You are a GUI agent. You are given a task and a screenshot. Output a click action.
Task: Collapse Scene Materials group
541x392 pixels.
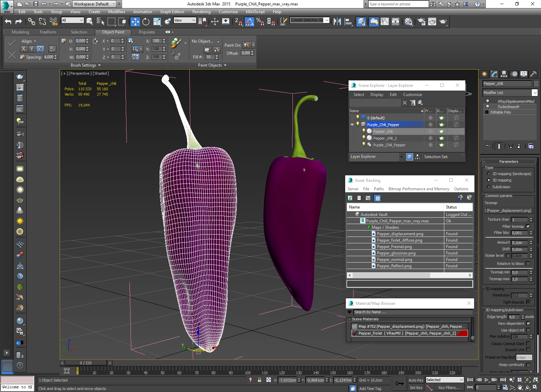point(349,319)
